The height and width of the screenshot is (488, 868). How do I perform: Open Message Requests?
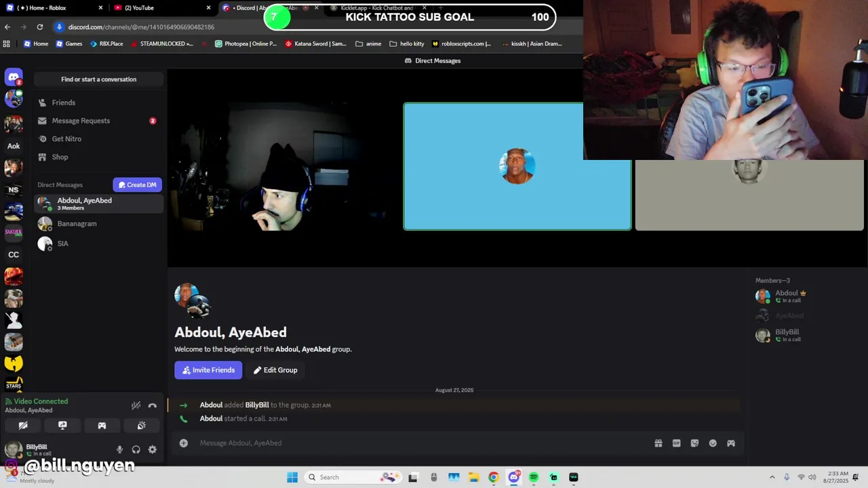[98, 121]
